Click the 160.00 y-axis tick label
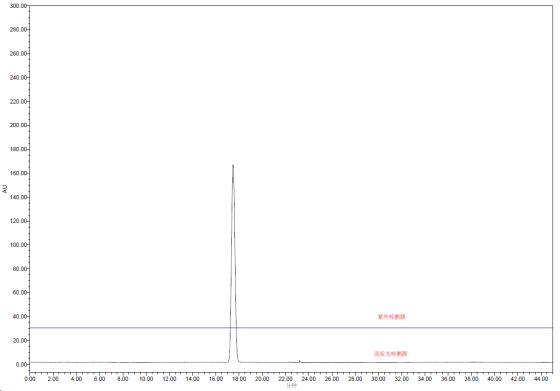 (x=18, y=173)
